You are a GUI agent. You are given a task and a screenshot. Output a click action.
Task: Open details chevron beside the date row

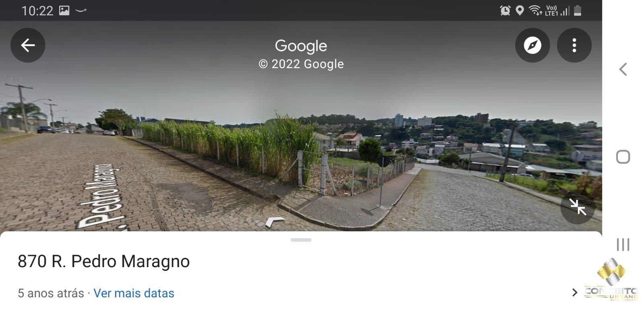[x=575, y=292]
